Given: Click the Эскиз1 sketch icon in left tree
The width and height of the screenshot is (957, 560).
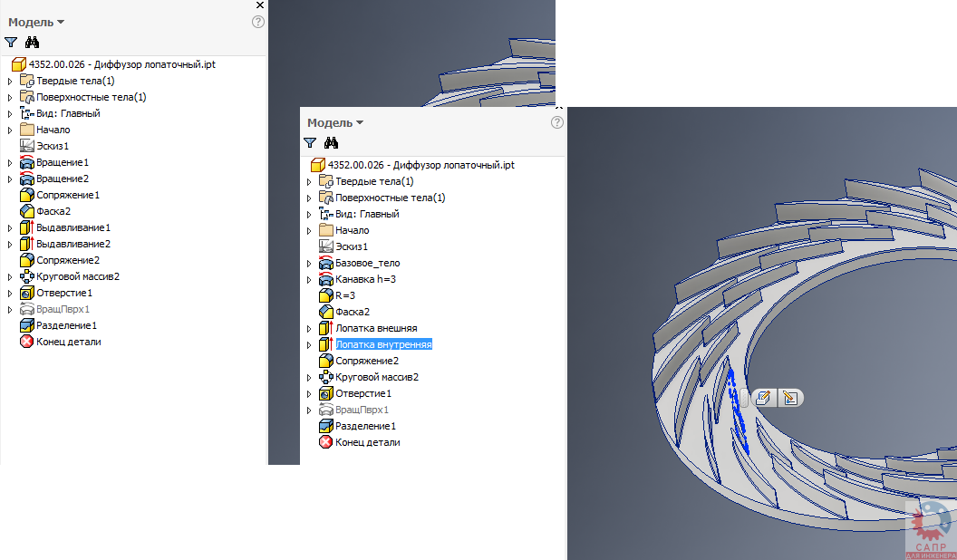Looking at the screenshot, I should (x=27, y=146).
